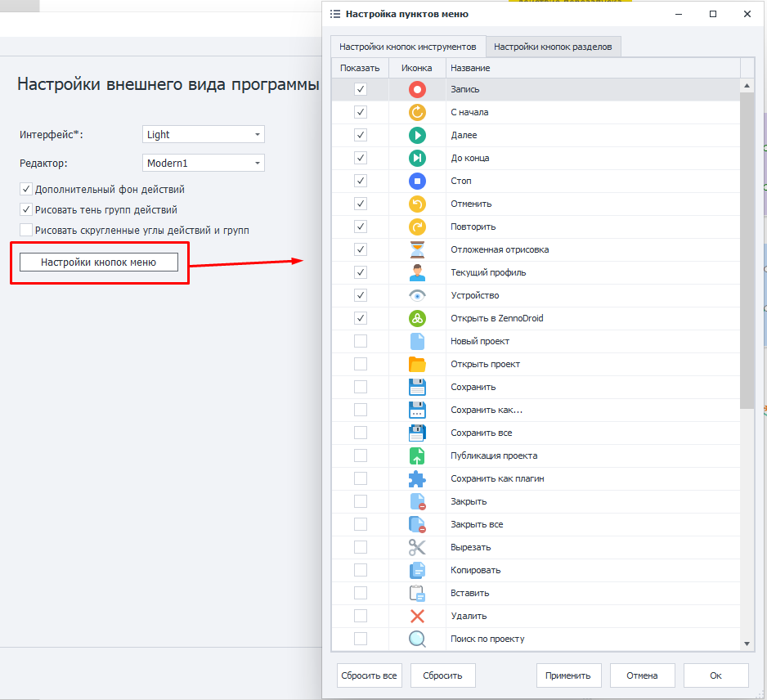The height and width of the screenshot is (700, 767).
Task: Click the Сбросить все button
Action: tap(370, 675)
